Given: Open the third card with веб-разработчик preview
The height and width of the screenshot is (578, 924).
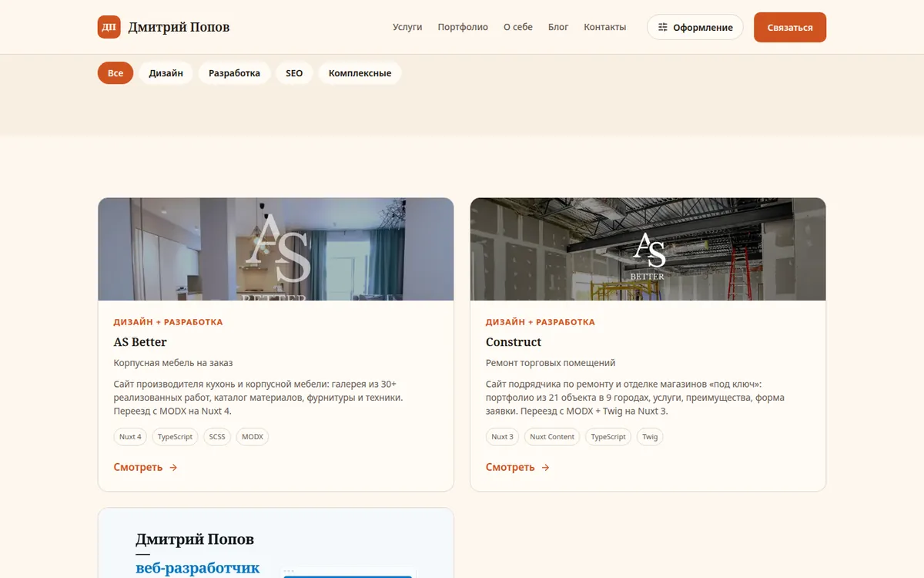Looking at the screenshot, I should pyautogui.click(x=276, y=543).
